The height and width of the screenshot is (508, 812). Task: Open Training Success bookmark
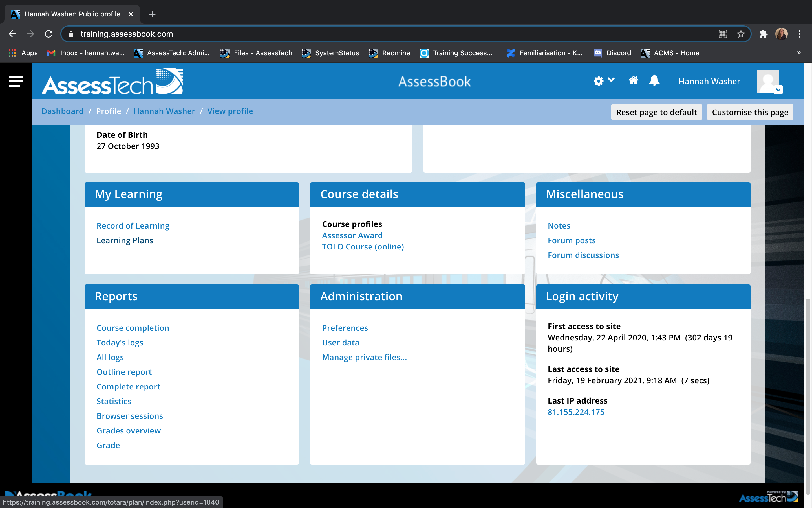(456, 53)
